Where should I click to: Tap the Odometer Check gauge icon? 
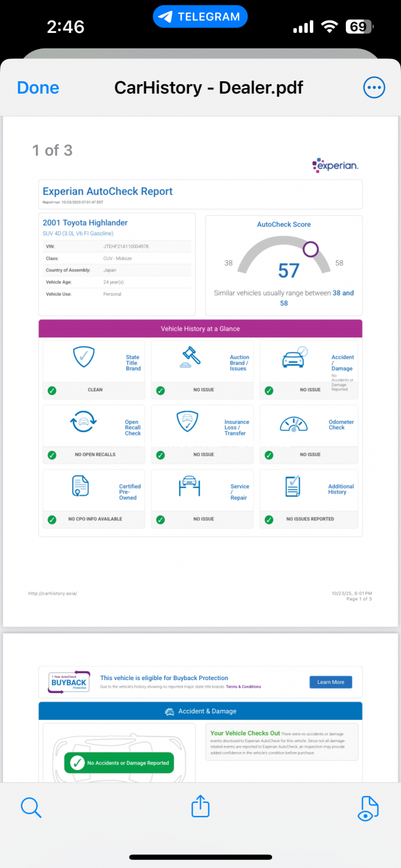[294, 425]
